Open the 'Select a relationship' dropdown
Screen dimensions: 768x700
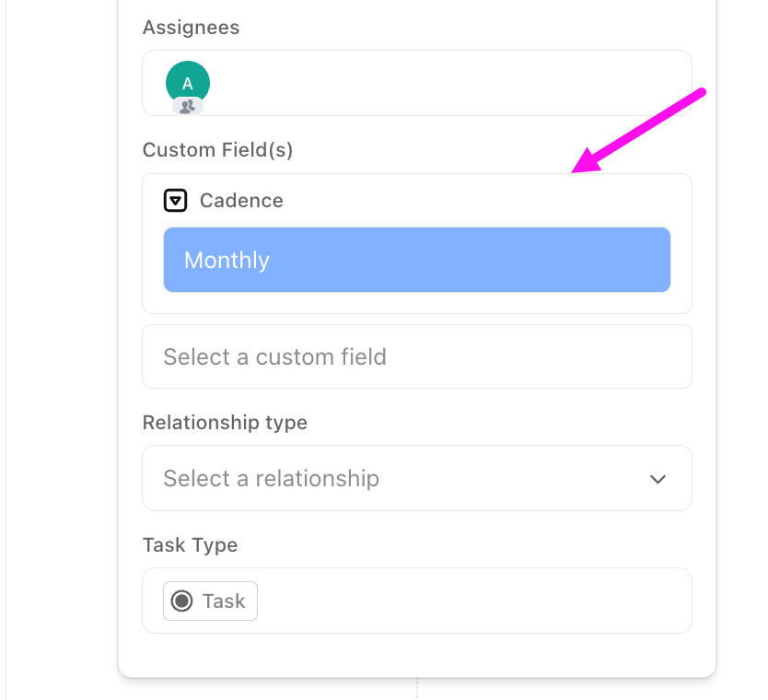point(396,479)
